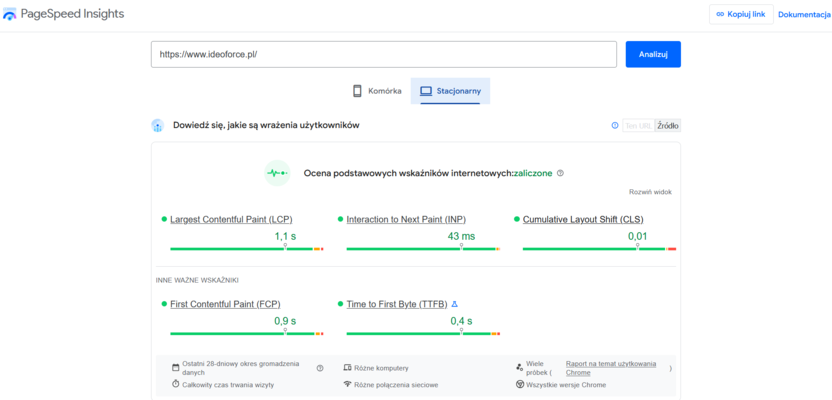Click the info icon beside Ten URL
This screenshot has width=832, height=400.
[614, 126]
